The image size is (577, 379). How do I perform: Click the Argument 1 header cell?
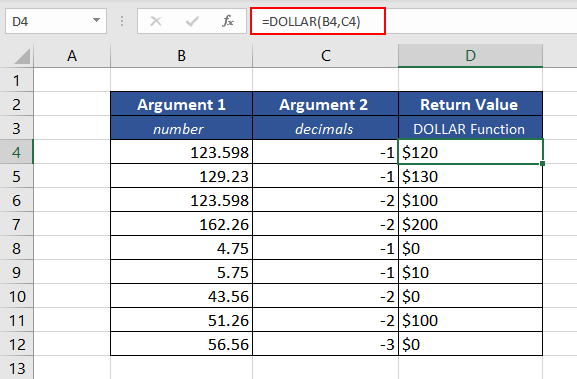(x=181, y=104)
